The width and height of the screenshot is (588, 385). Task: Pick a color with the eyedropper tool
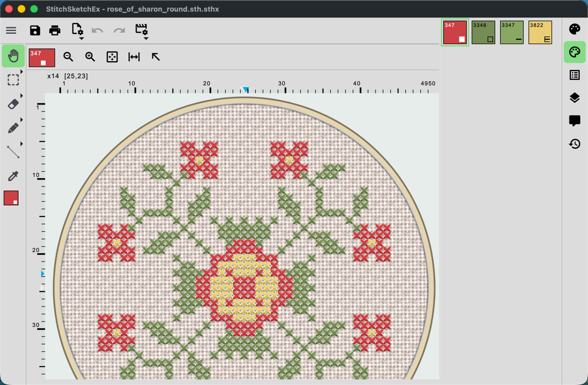pyautogui.click(x=13, y=176)
